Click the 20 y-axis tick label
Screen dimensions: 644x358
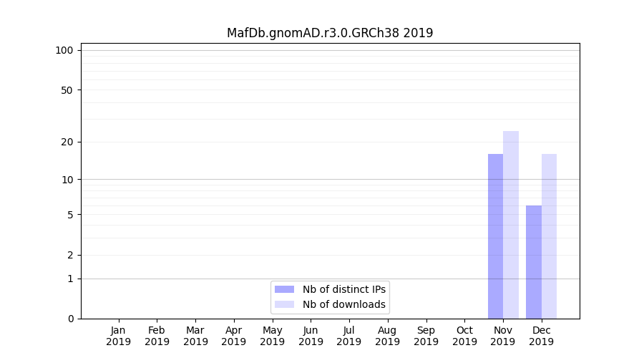[x=67, y=142]
